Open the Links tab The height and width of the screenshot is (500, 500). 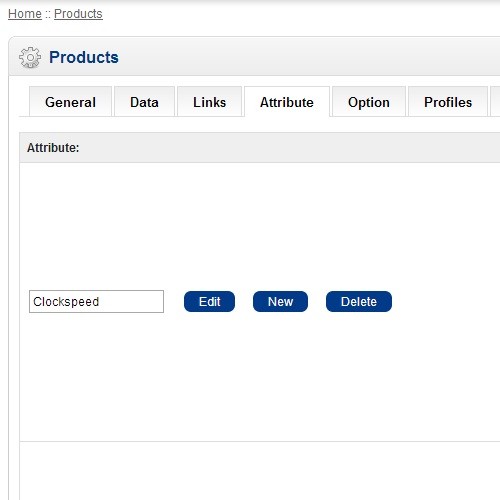(210, 102)
